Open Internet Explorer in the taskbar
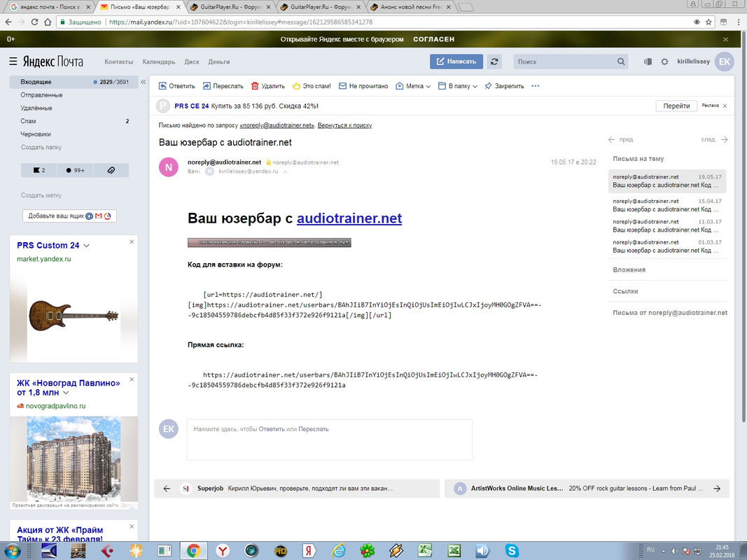This screenshot has height=560, width=747. coord(339,551)
